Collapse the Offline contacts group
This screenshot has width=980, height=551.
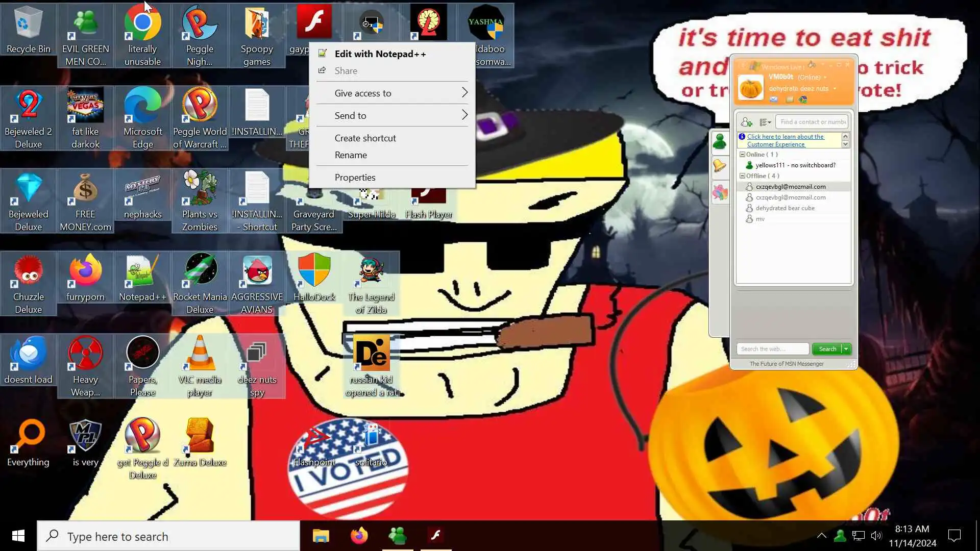(742, 176)
